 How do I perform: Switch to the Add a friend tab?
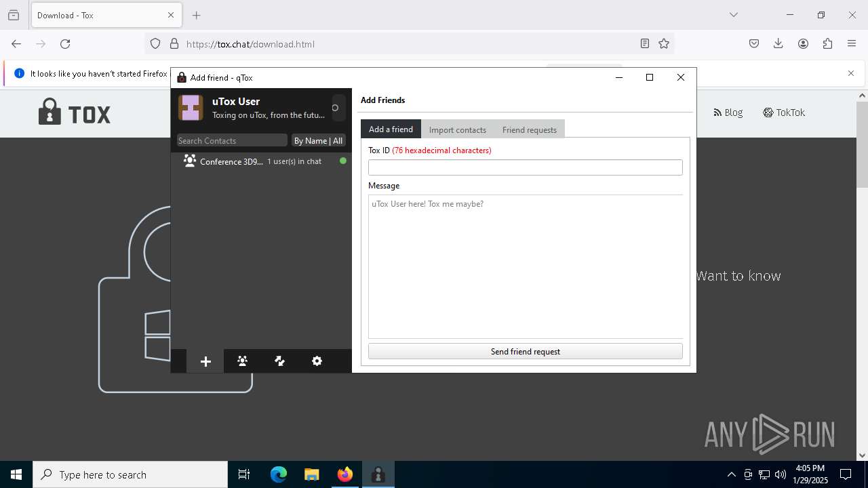(x=391, y=129)
